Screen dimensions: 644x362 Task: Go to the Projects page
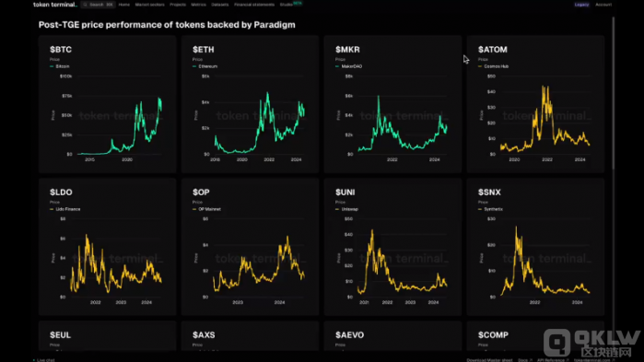tap(178, 5)
